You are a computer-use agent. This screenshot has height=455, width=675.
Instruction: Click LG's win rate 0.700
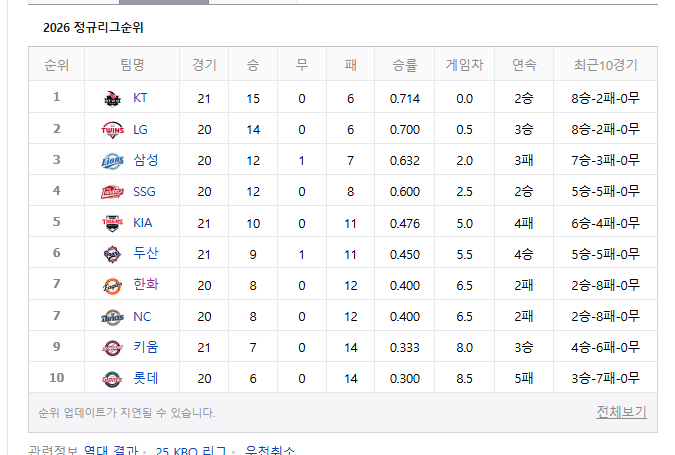[405, 130]
